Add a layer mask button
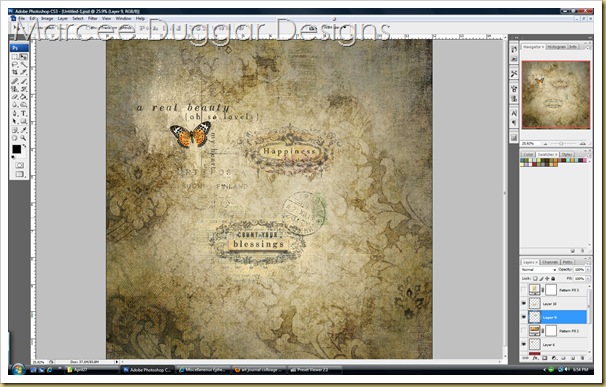 [x=545, y=358]
